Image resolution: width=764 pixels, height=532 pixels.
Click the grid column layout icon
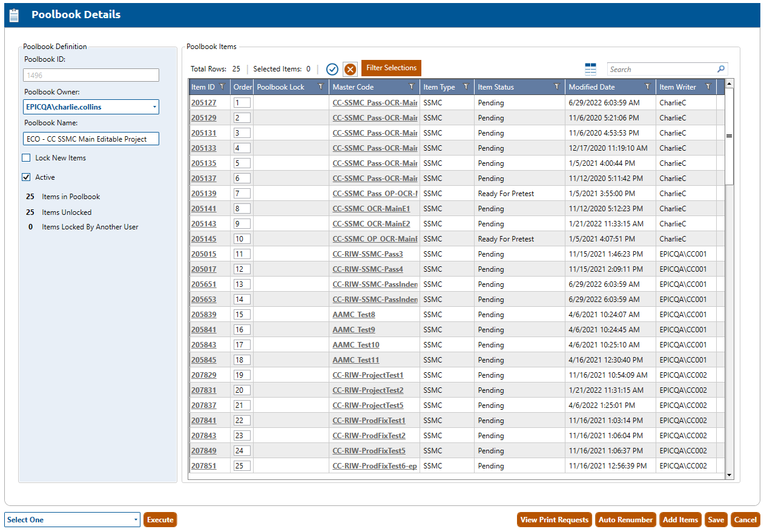[590, 69]
